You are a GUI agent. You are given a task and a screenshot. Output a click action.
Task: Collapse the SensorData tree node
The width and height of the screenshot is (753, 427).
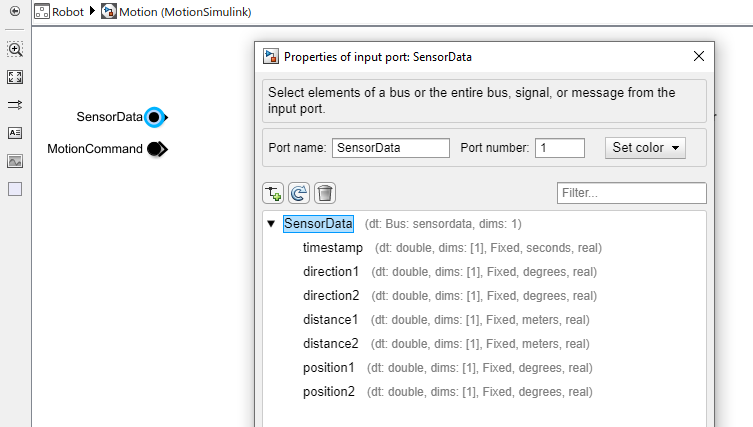(271, 224)
